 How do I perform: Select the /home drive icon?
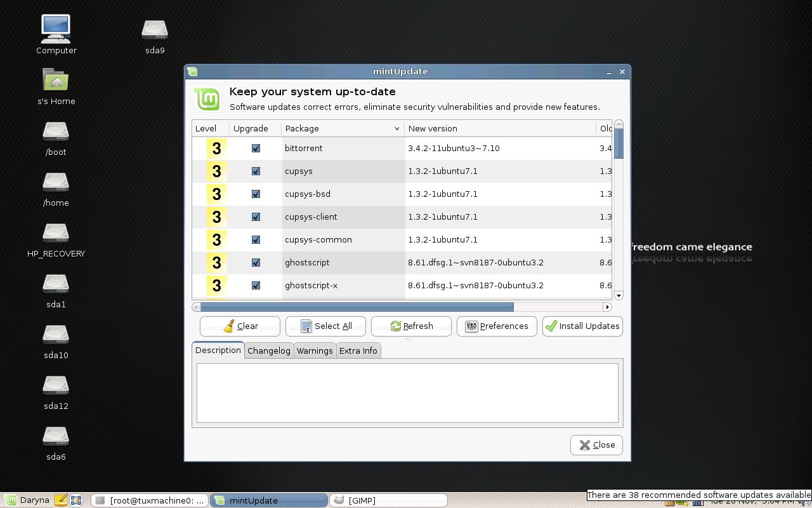(56, 182)
